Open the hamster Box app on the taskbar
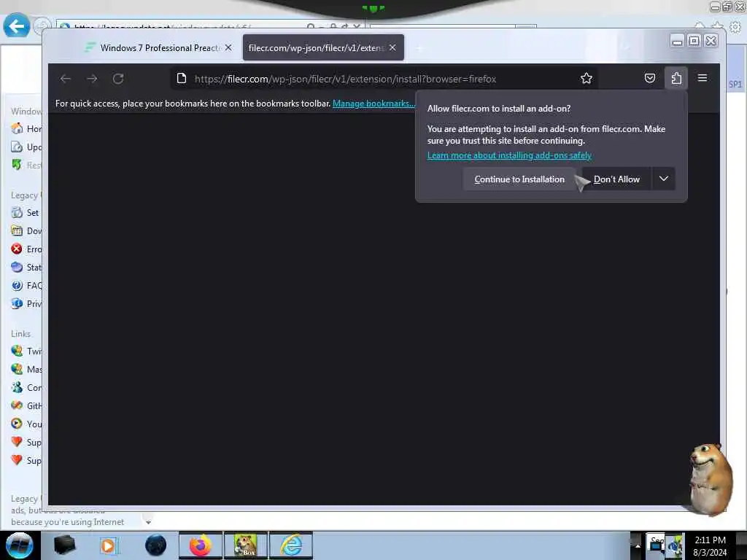Screen dimensions: 747x560 click(246, 545)
